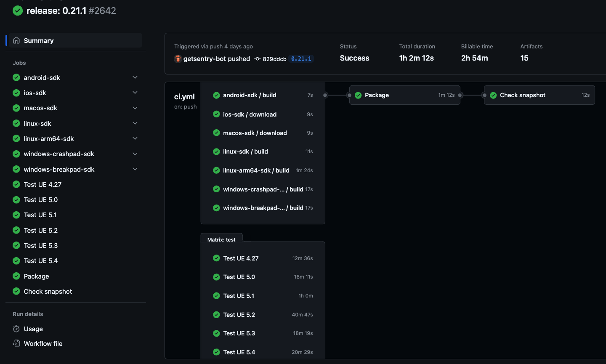Viewport: 606px width, 364px height.
Task: Click the success checkmark on the Package node
Action: [x=359, y=95]
